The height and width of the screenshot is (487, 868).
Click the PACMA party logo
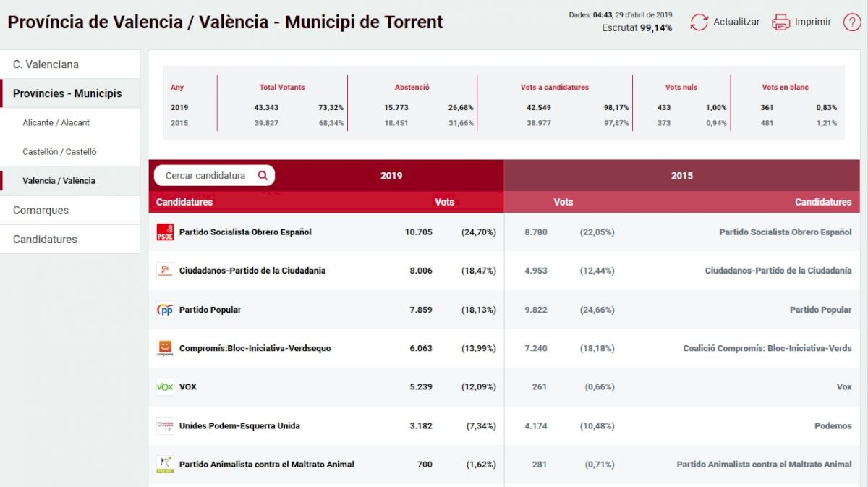pyautogui.click(x=165, y=465)
